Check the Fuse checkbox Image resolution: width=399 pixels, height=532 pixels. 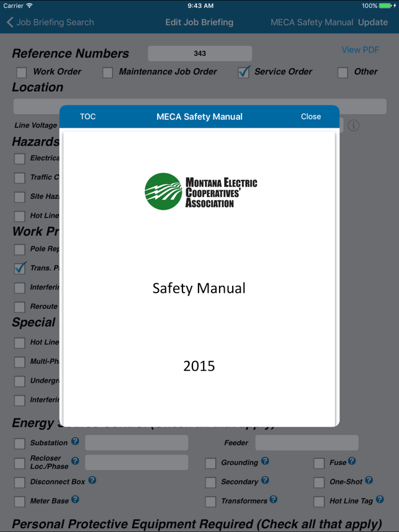[319, 463]
